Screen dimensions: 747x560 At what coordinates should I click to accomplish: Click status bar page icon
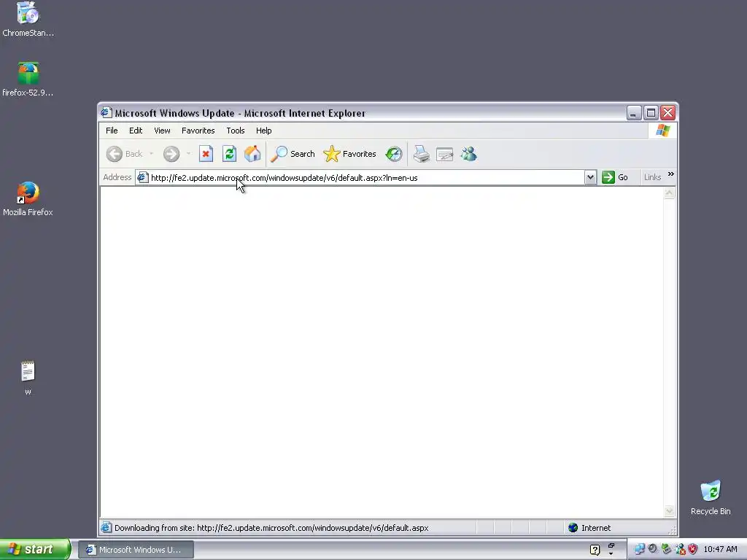click(107, 528)
